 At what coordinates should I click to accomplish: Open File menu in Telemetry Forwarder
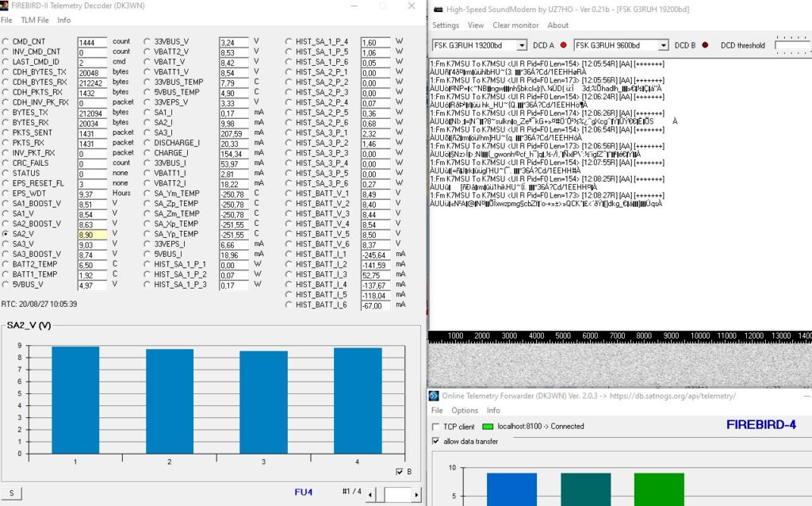pyautogui.click(x=437, y=411)
